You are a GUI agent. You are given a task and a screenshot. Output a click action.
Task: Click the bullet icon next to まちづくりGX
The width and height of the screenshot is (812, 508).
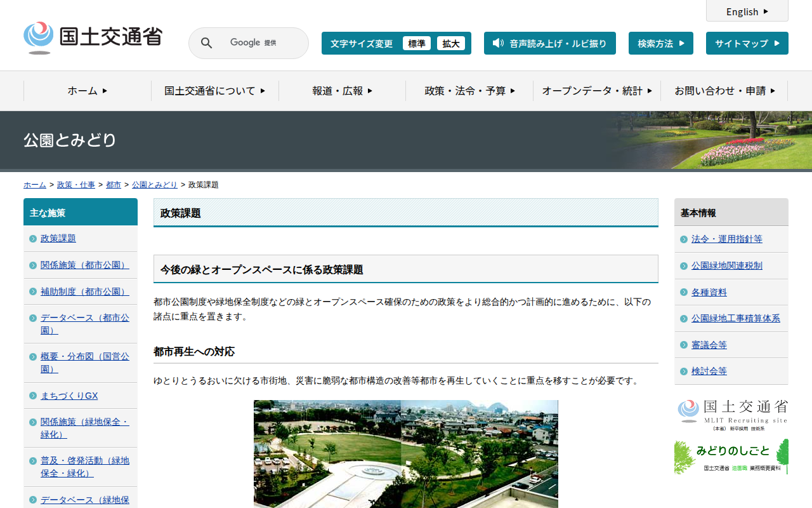click(x=33, y=396)
